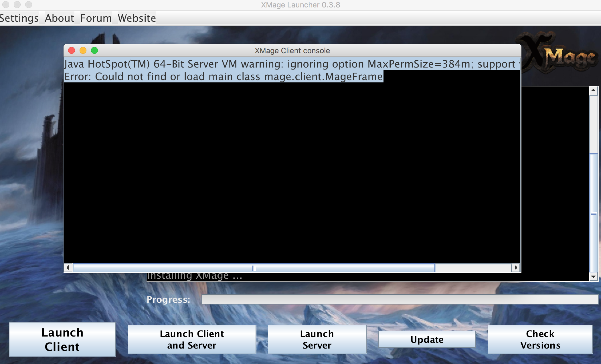
Task: Open the Website menu item
Action: click(x=137, y=18)
